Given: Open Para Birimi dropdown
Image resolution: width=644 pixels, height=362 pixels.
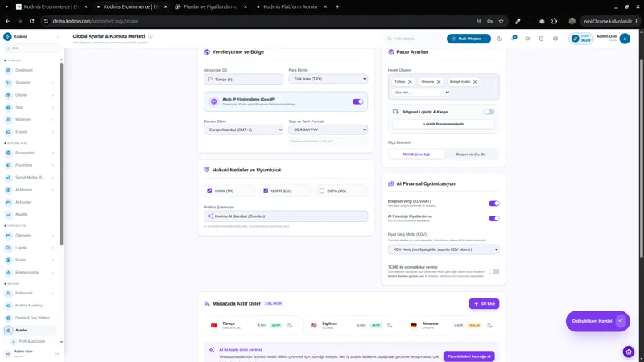Looking at the screenshot, I should [x=328, y=79].
